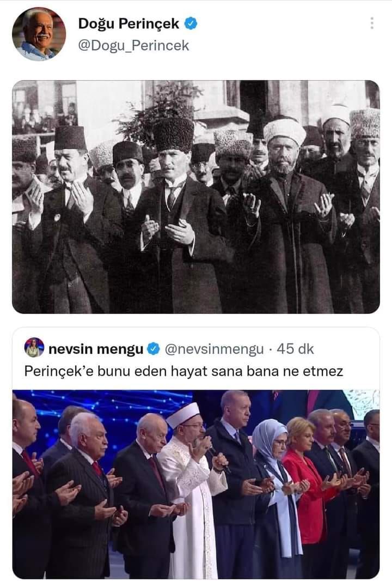Screen dimensions: 392x581
Task: Click the 45 dk timestamp
Action: click(295, 349)
